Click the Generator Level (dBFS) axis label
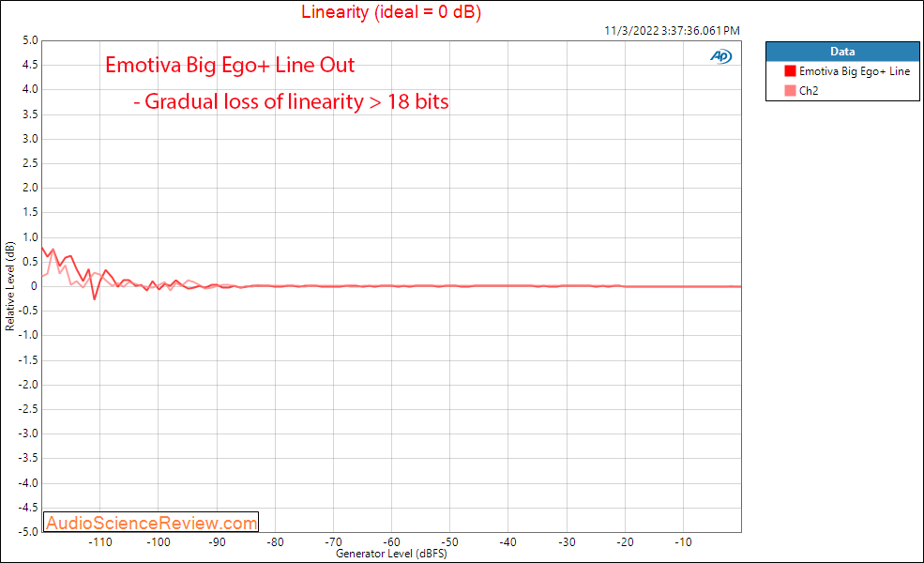 391,554
